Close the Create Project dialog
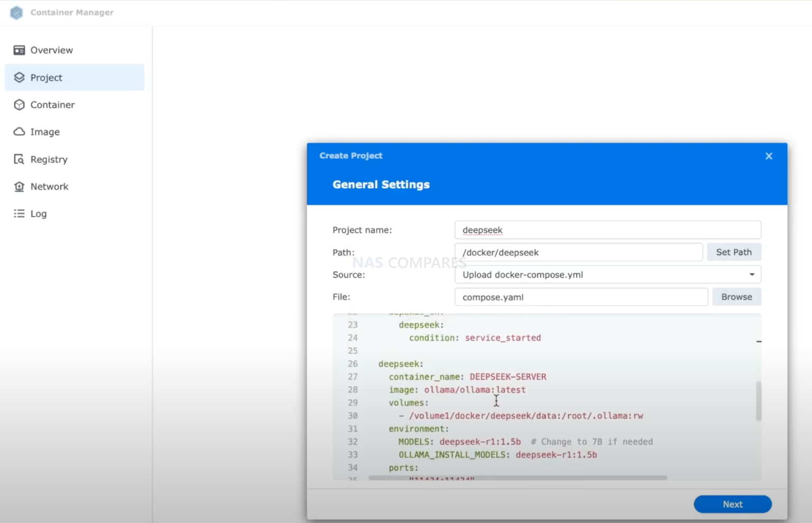Viewport: 812px width, 523px height. coord(769,156)
